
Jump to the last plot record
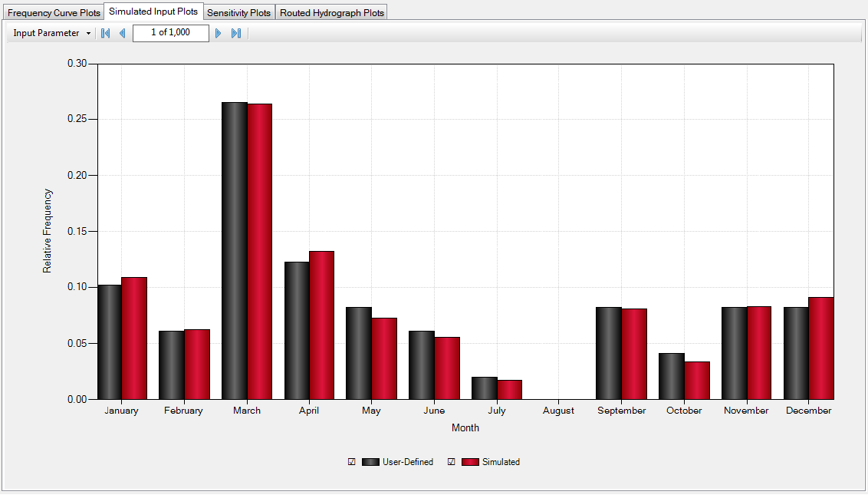(236, 33)
